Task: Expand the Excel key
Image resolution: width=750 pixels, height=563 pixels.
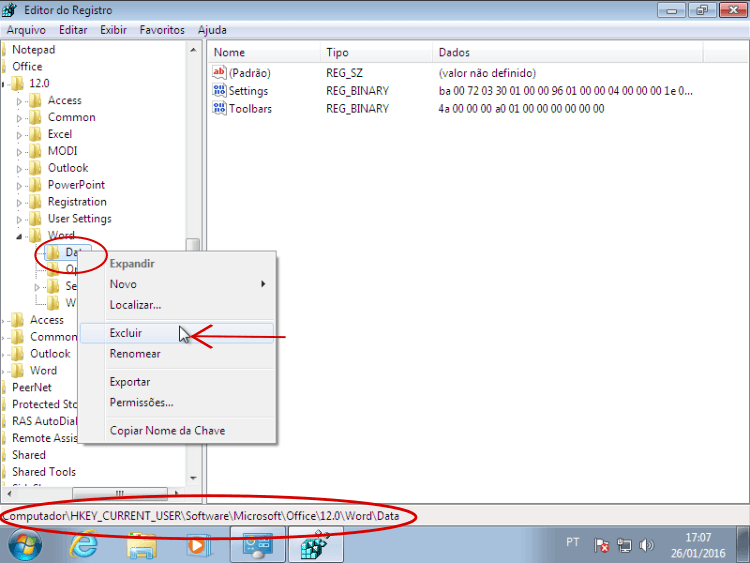Action: tap(19, 135)
